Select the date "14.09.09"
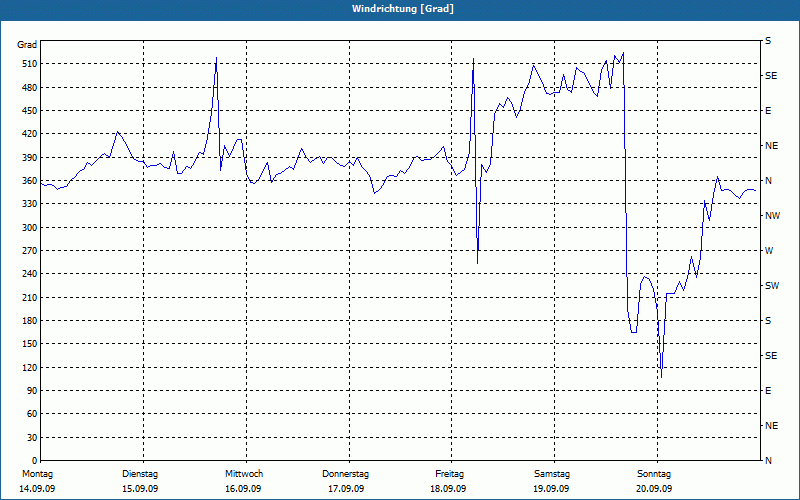800x500 pixels. tap(37, 489)
